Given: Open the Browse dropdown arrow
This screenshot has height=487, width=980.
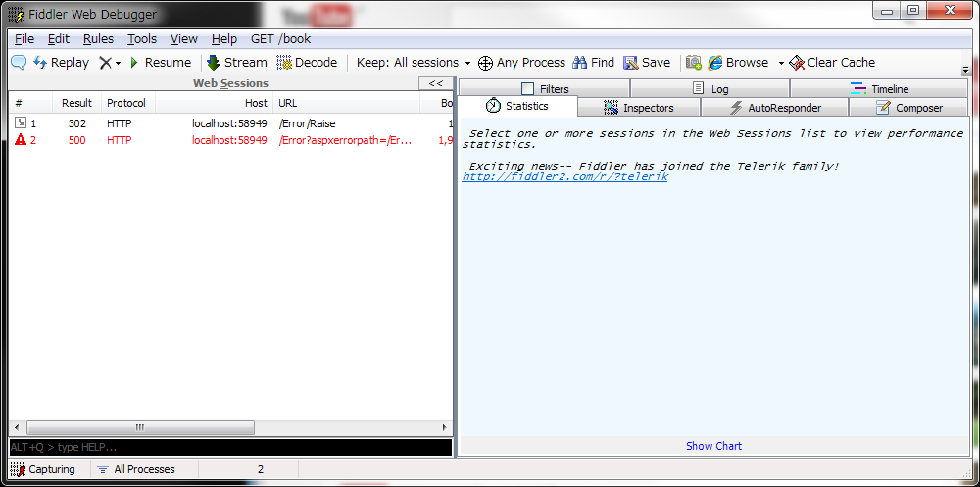Looking at the screenshot, I should click(x=781, y=63).
